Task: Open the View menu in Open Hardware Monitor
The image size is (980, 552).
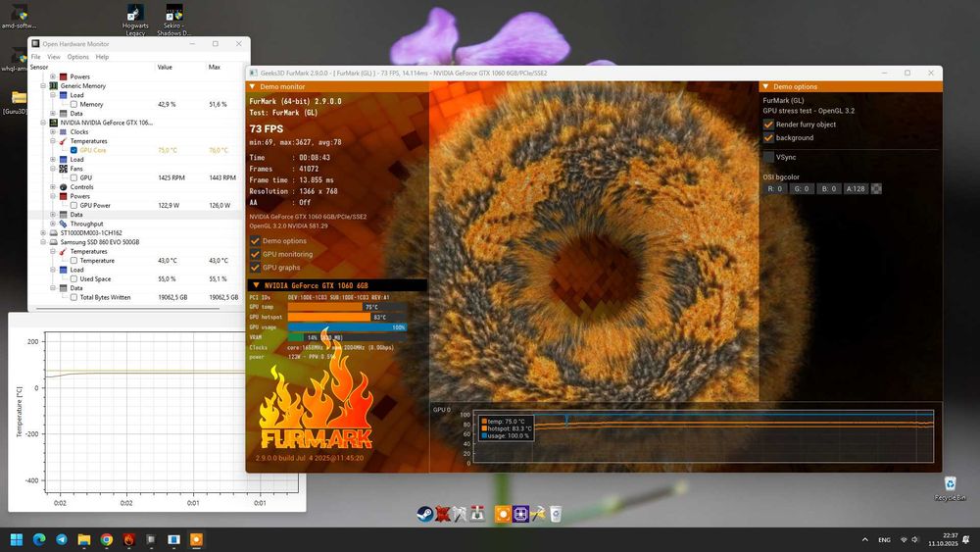Action: (54, 57)
